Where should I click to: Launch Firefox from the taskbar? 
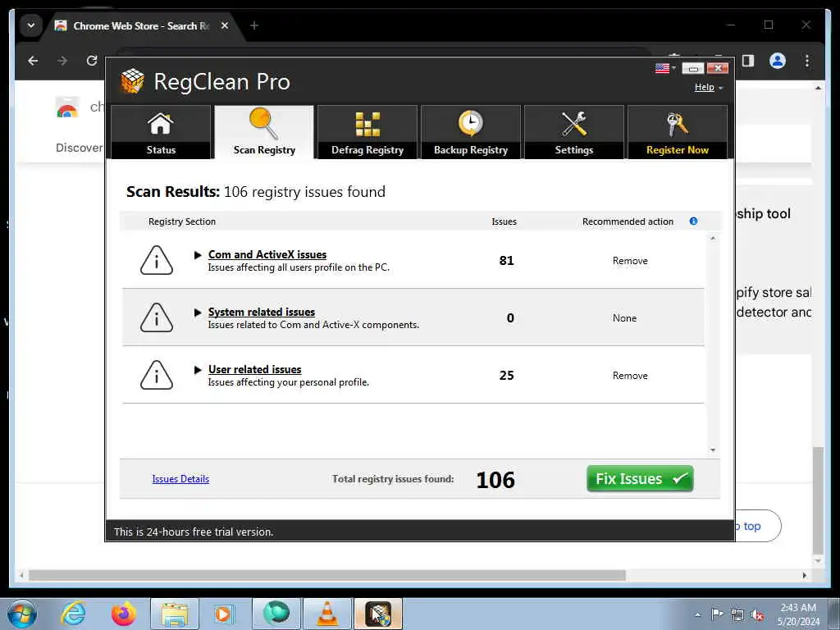click(124, 614)
